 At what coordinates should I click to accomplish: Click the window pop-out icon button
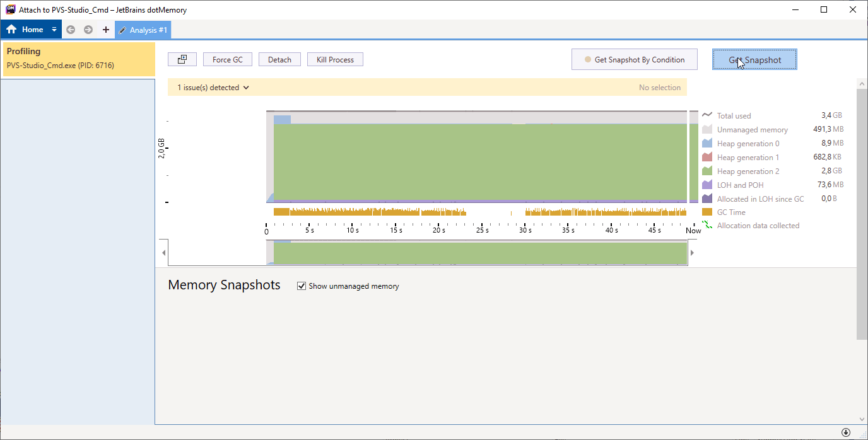pyautogui.click(x=182, y=59)
